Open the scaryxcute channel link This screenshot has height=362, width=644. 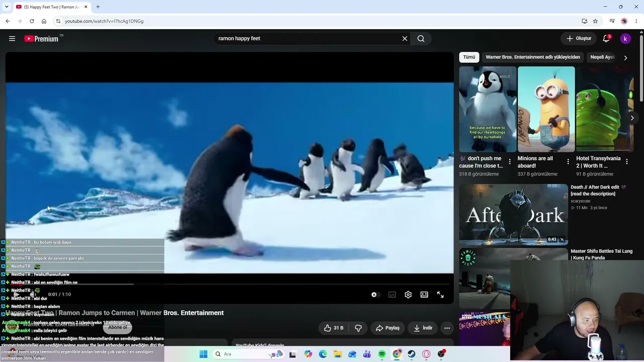click(581, 201)
